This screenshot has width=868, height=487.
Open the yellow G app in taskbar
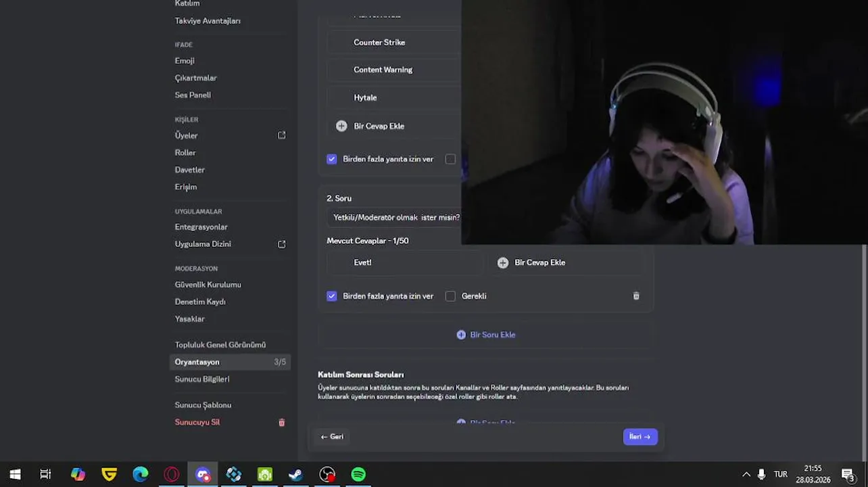[109, 475]
